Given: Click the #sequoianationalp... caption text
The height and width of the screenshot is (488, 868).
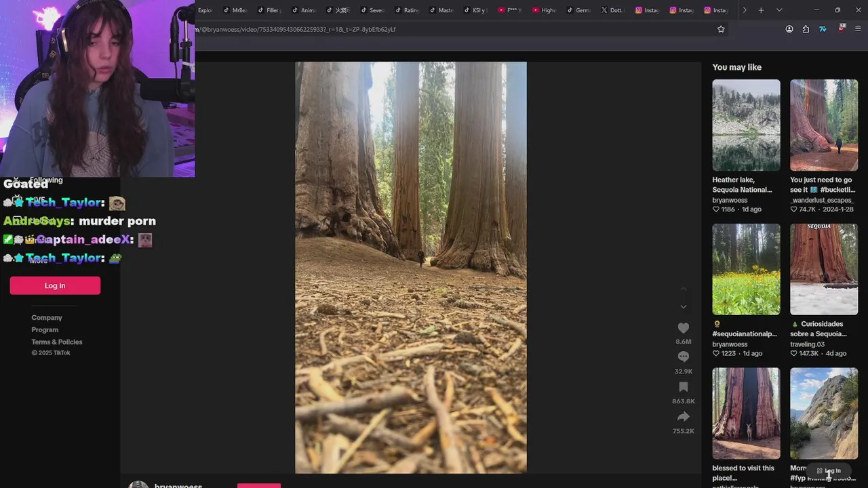Looking at the screenshot, I should (x=745, y=333).
